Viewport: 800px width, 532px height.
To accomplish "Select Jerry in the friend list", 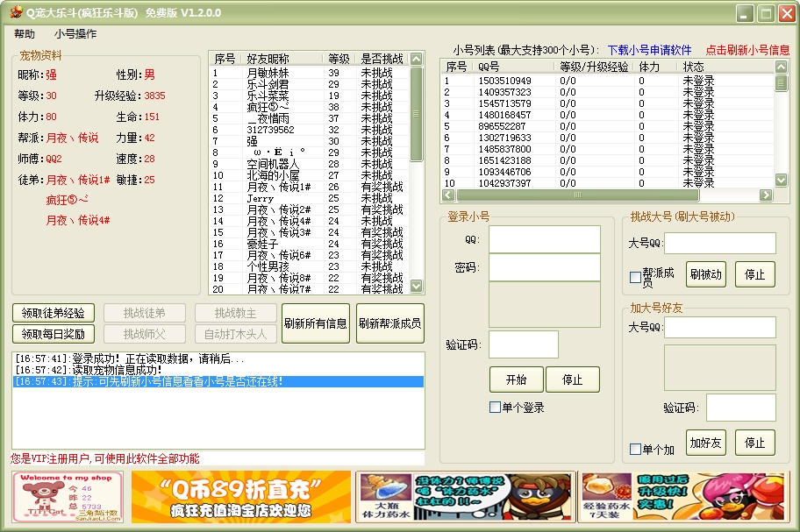I will (x=261, y=198).
